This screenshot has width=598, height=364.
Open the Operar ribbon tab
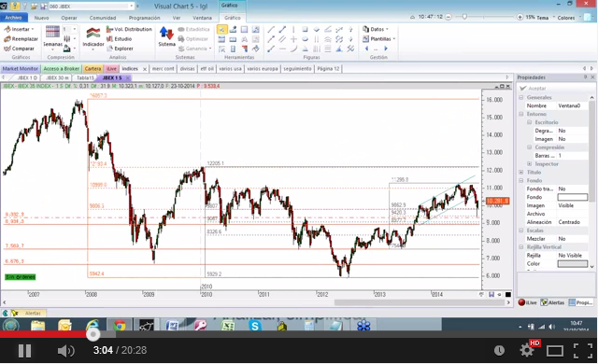(x=69, y=18)
